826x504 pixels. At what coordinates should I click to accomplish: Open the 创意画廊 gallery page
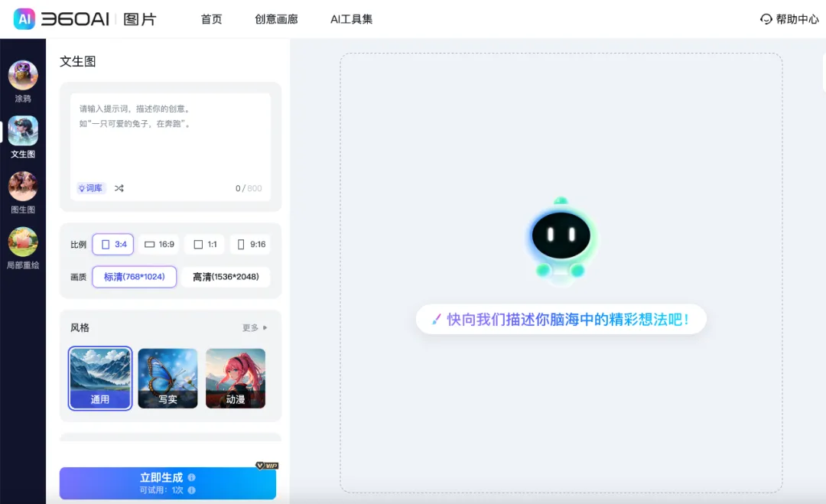(x=276, y=19)
